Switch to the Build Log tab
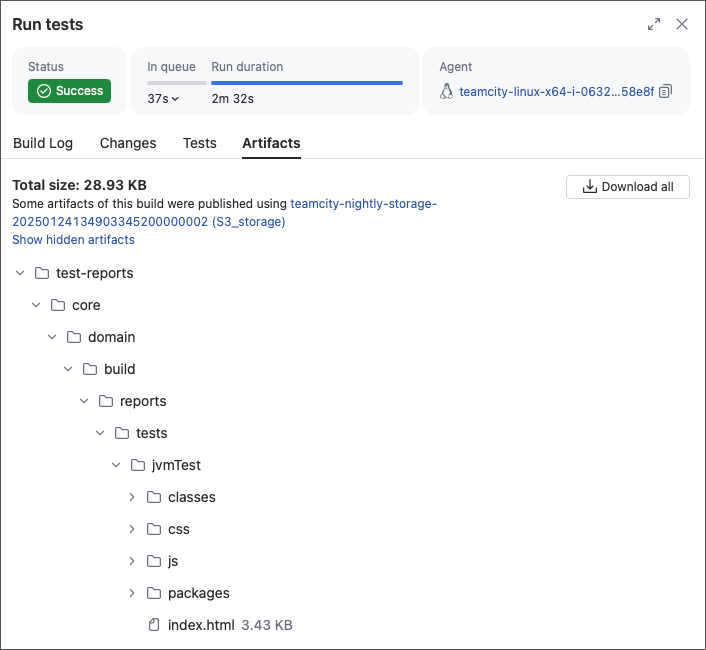 43,143
